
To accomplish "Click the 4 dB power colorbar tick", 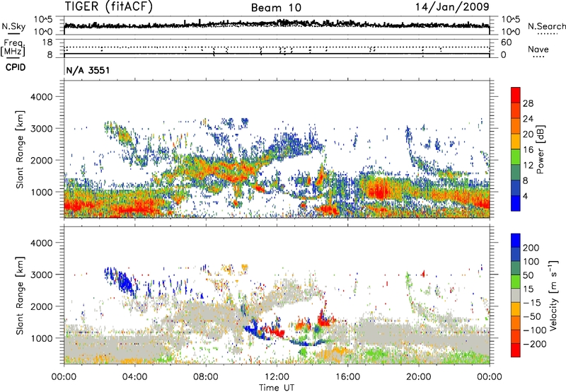I will [x=525, y=196].
